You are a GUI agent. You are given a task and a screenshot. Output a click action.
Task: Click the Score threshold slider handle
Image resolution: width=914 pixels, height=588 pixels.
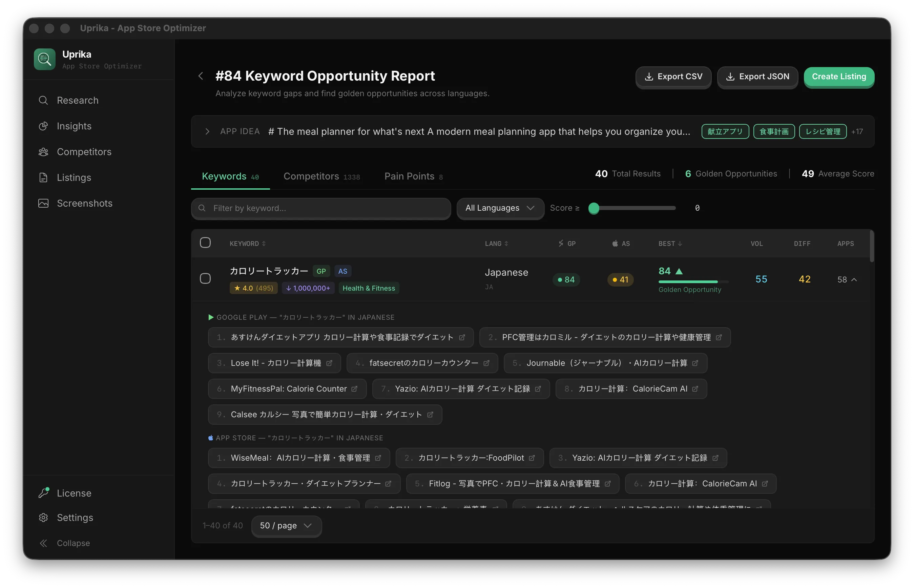tap(594, 208)
